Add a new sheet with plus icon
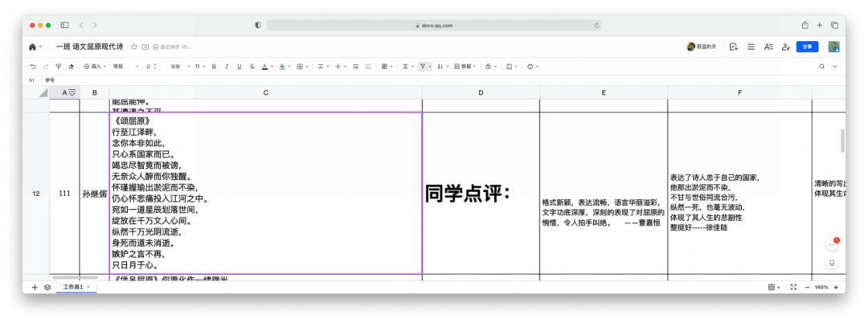 pos(35,287)
